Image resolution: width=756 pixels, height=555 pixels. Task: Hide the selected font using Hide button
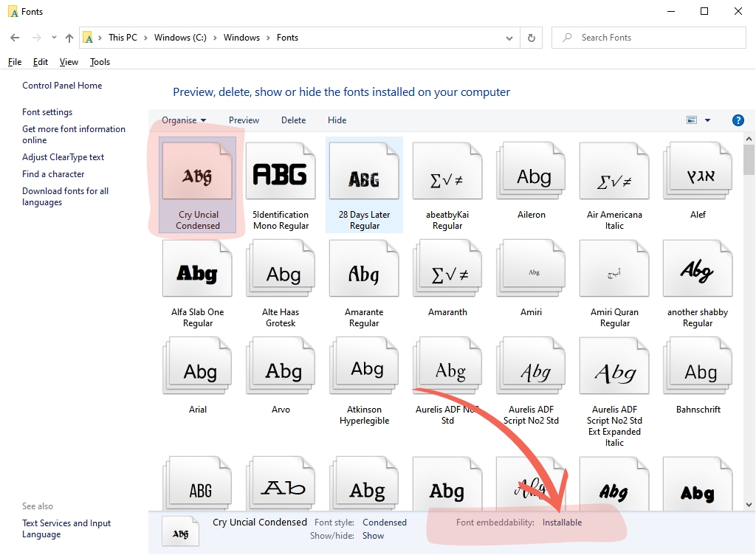point(337,120)
